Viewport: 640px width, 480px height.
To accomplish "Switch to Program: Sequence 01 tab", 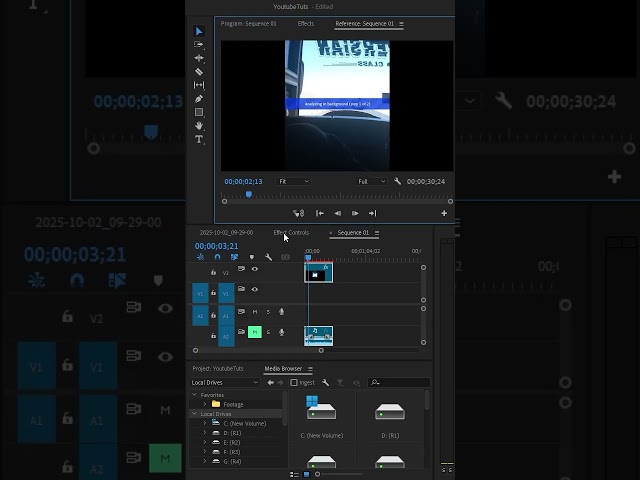I will [248, 24].
